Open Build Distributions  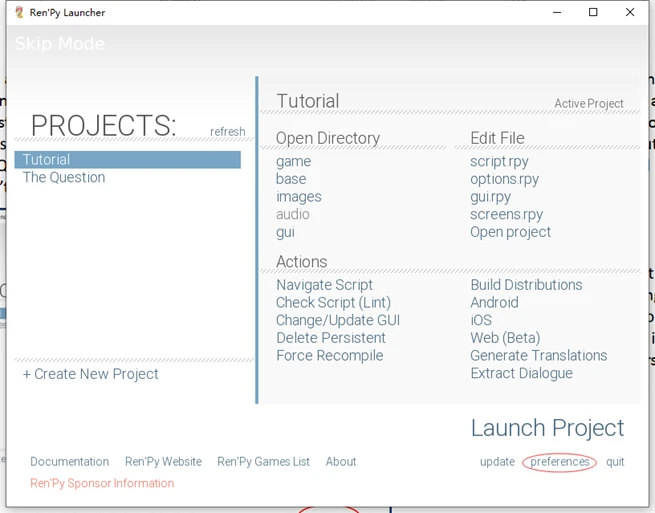[526, 285]
